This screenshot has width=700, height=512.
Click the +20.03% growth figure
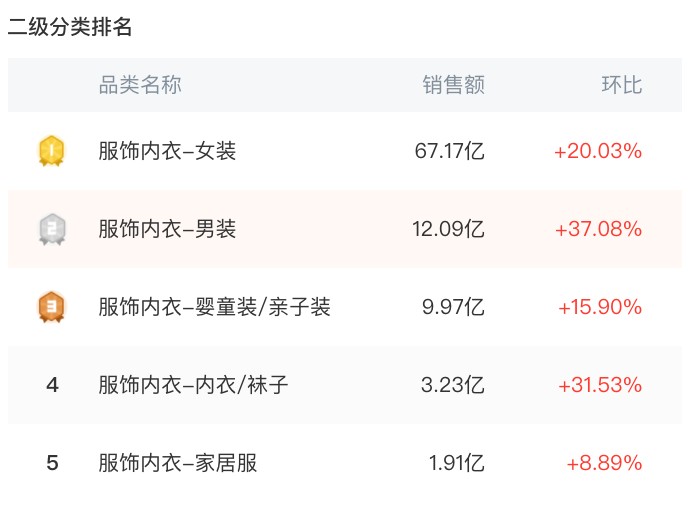tap(598, 151)
